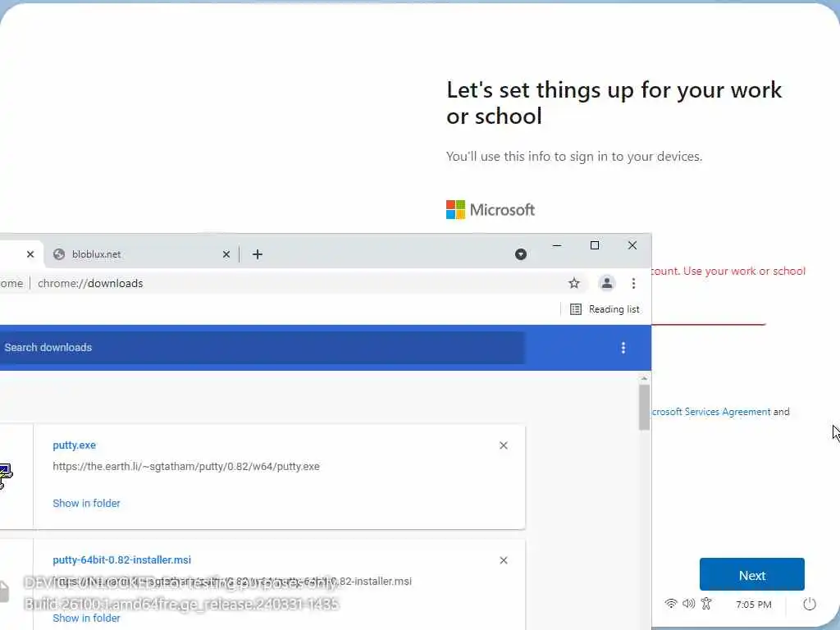Close the bloblux.net tab
840x630 pixels.
226,254
